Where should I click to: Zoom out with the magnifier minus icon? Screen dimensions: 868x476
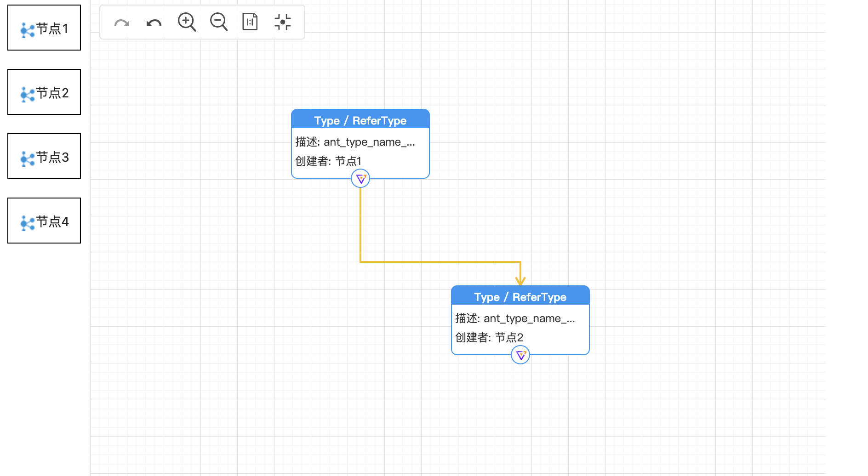click(x=219, y=22)
